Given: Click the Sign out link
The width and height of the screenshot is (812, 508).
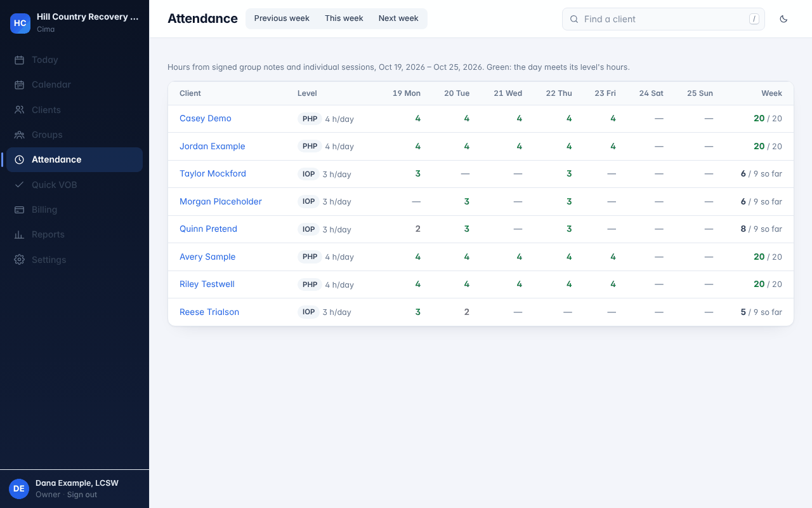Looking at the screenshot, I should 82,495.
